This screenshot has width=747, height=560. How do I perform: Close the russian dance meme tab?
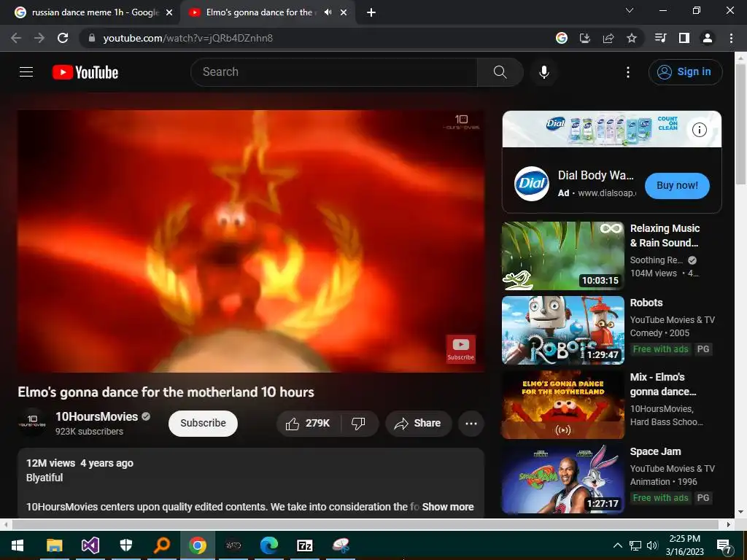pyautogui.click(x=169, y=12)
